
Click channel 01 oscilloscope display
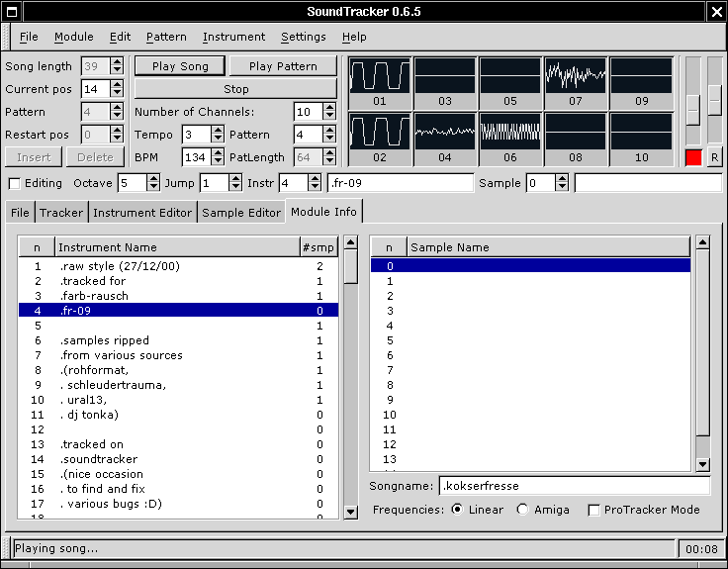[x=379, y=76]
